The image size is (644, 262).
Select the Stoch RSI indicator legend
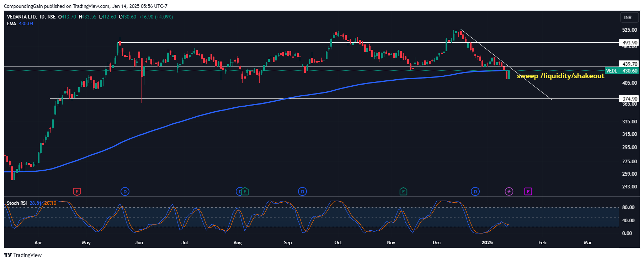pyautogui.click(x=17, y=203)
